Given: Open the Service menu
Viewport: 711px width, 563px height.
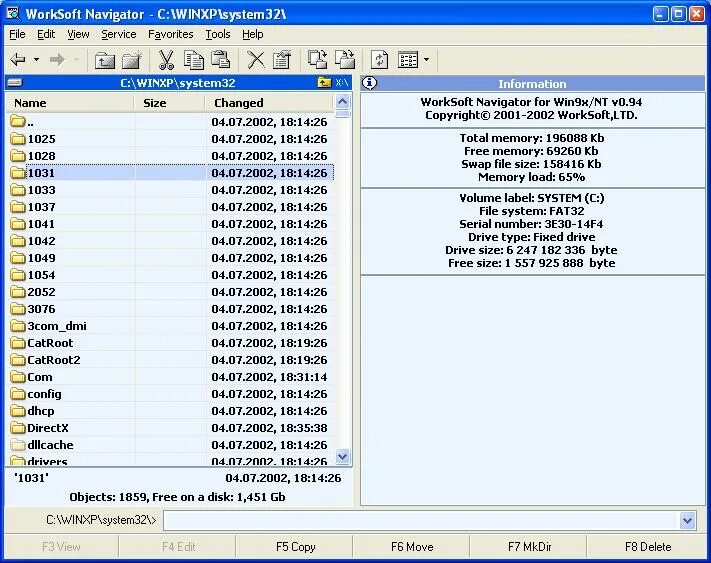Looking at the screenshot, I should point(118,34).
